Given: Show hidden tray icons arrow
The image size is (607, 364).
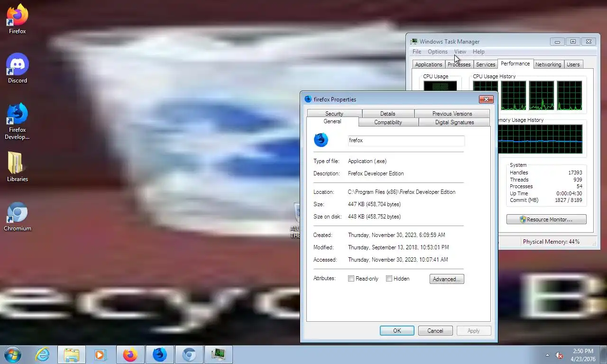Looking at the screenshot, I should 548,355.
